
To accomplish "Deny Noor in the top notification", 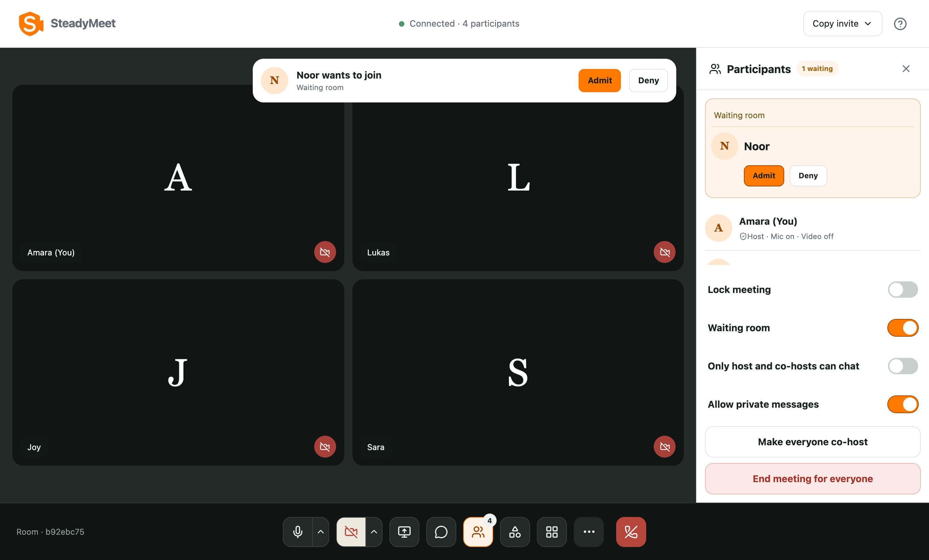I will click(649, 80).
